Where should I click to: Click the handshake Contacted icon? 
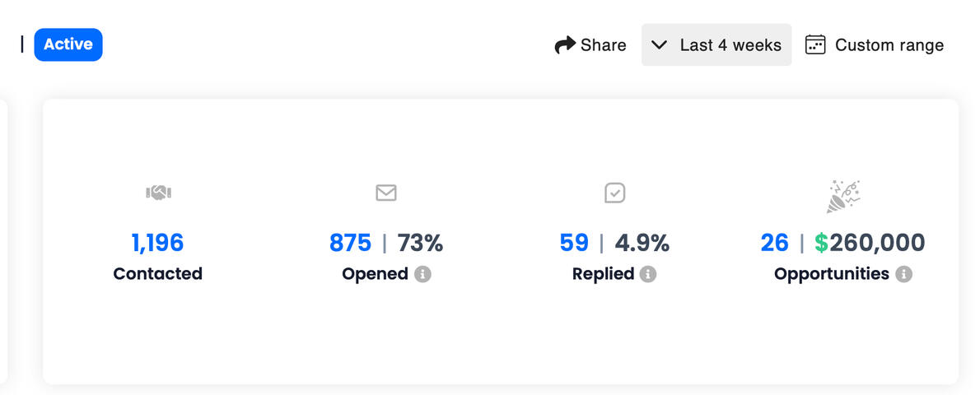(x=158, y=193)
